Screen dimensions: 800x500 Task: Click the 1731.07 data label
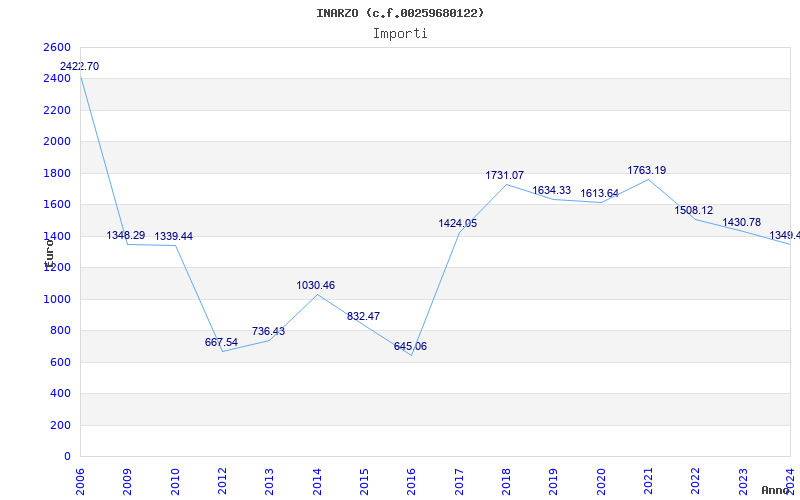505,176
